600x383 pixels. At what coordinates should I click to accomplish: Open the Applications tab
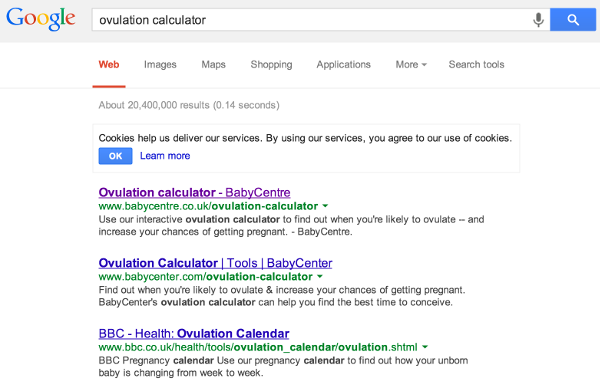(x=343, y=65)
